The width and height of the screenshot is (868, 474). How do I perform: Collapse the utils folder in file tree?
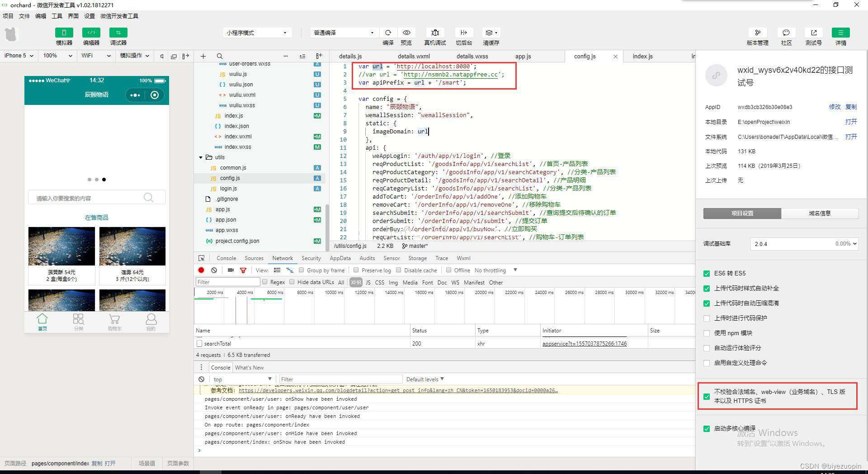[x=201, y=157]
